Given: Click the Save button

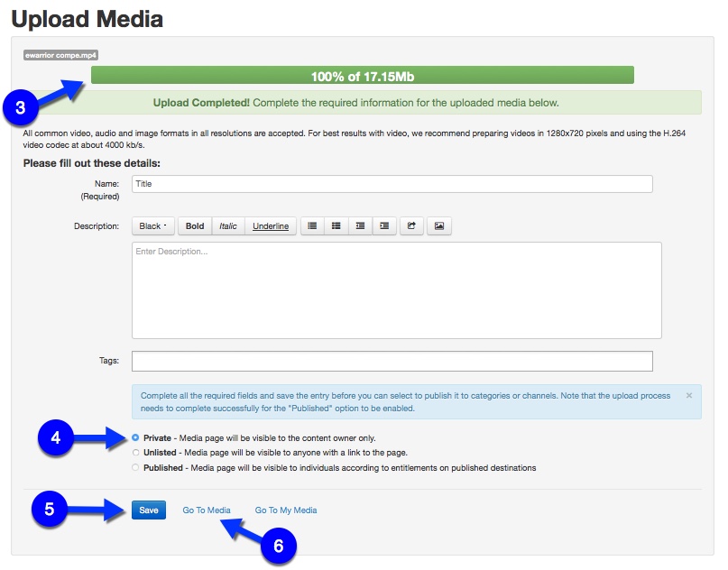Looking at the screenshot, I should tap(148, 510).
